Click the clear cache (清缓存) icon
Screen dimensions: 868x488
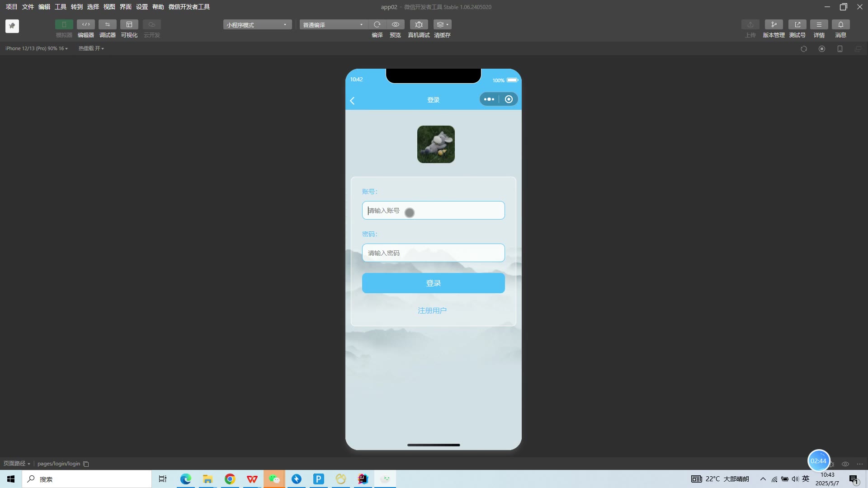442,24
